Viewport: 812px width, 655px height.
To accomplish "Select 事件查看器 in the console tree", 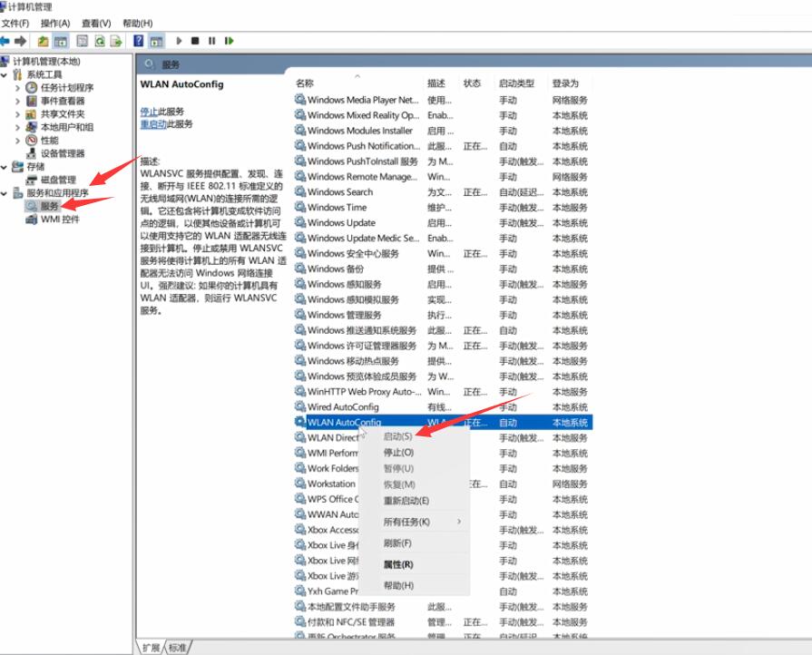I will click(62, 101).
